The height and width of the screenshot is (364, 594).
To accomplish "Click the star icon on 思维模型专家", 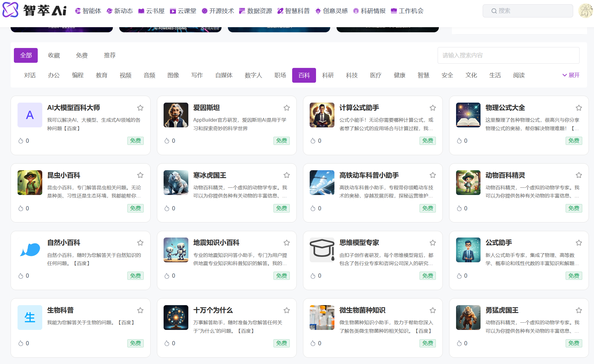I will (433, 243).
